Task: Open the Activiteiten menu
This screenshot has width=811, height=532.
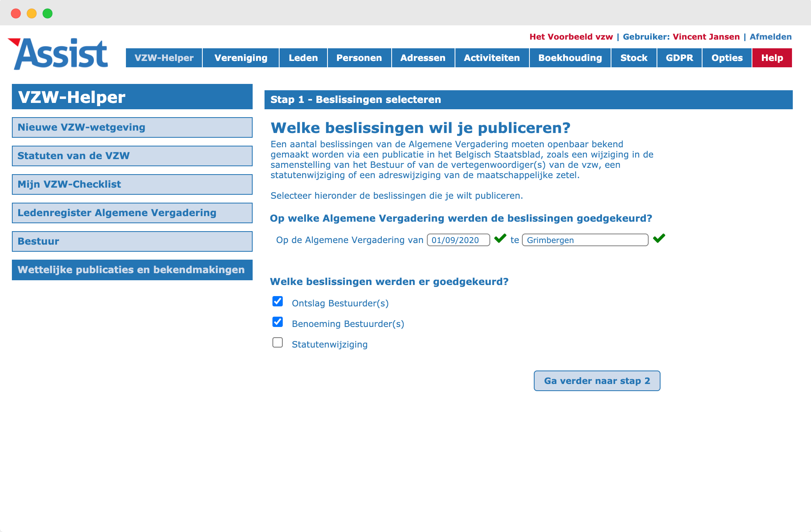Action: [x=492, y=58]
